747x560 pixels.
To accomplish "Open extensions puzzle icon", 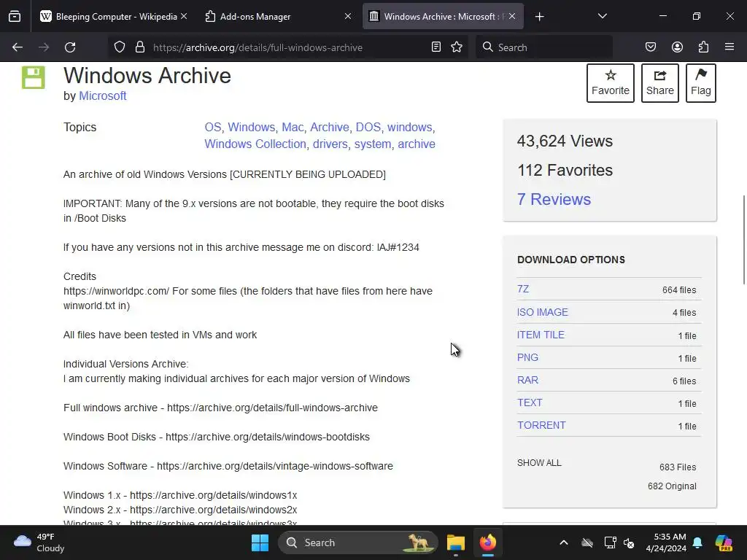I will [703, 47].
